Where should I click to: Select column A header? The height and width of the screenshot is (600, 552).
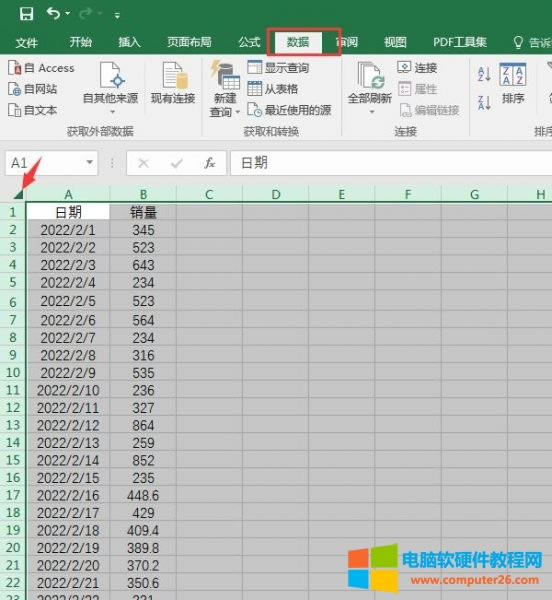(68, 194)
